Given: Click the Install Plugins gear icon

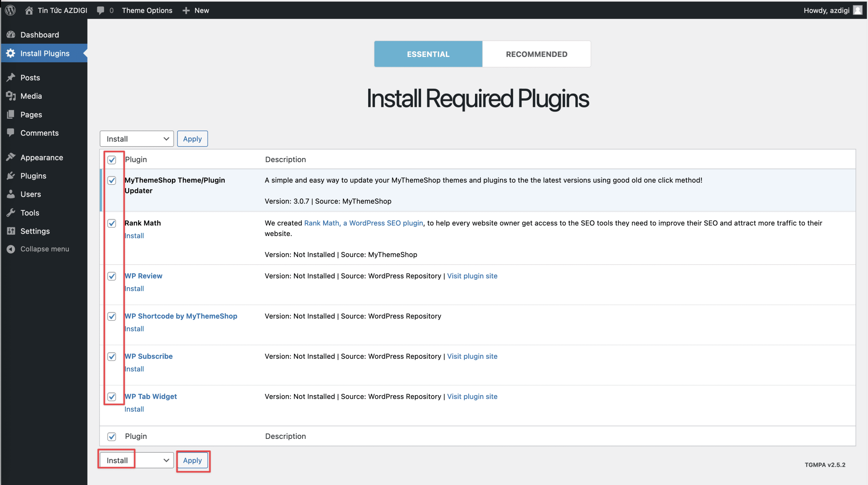Looking at the screenshot, I should [11, 53].
